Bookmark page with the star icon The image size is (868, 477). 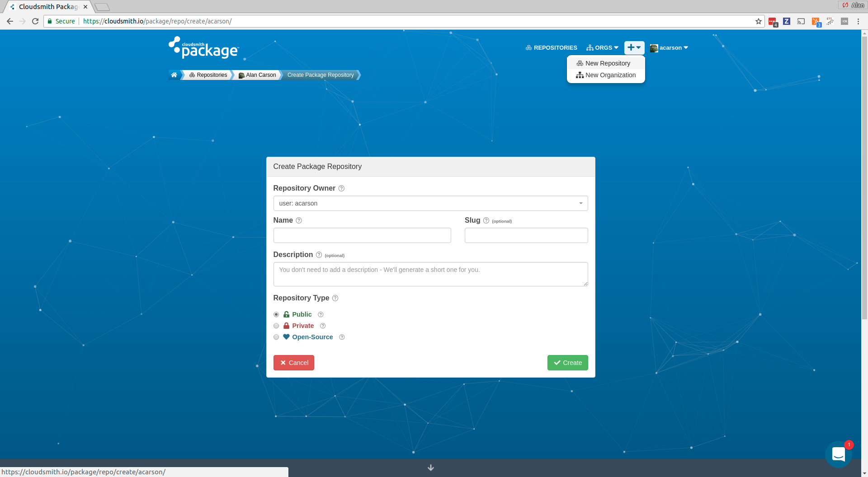click(x=758, y=21)
